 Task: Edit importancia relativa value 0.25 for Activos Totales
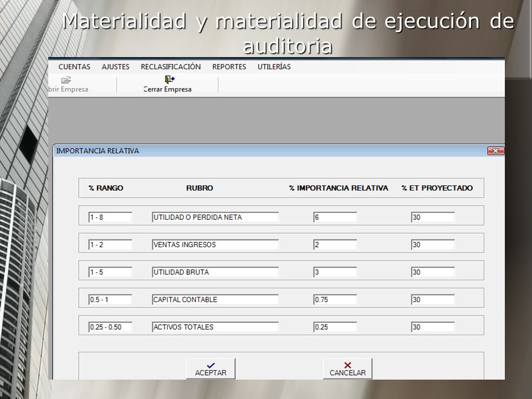coord(335,327)
